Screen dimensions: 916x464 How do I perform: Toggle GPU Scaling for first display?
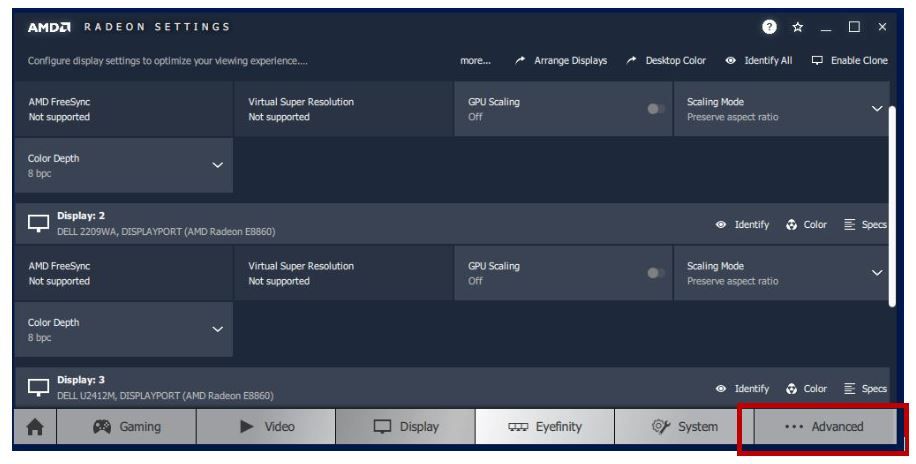pos(655,109)
